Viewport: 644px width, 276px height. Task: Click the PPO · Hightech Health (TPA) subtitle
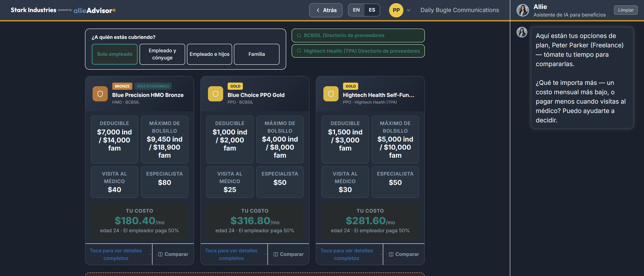pyautogui.click(x=370, y=102)
